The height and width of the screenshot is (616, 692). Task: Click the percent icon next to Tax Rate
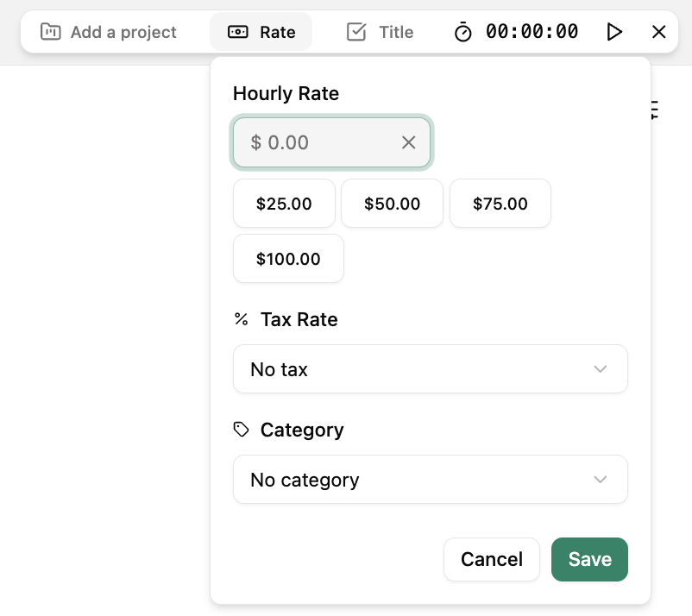[242, 319]
